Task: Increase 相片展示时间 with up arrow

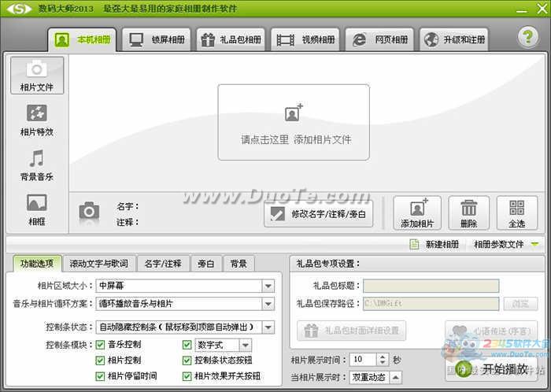Action: click(x=383, y=356)
